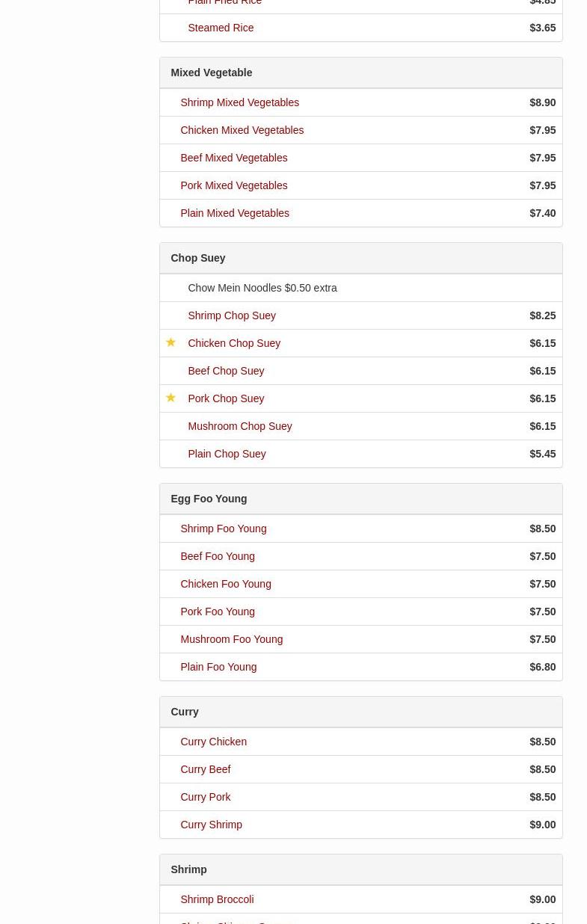Select Mushroom Chop Suey
Viewport: 587px width, 924px height.
pyautogui.click(x=239, y=426)
